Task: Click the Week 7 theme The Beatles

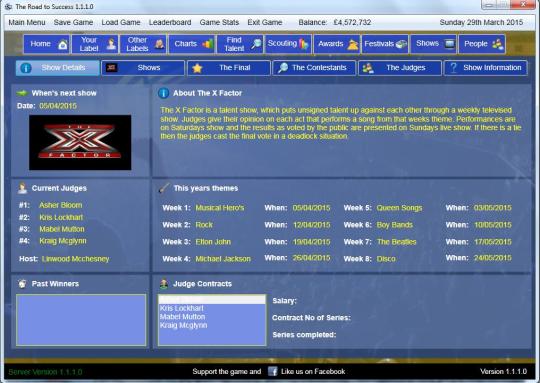Action: click(x=396, y=242)
